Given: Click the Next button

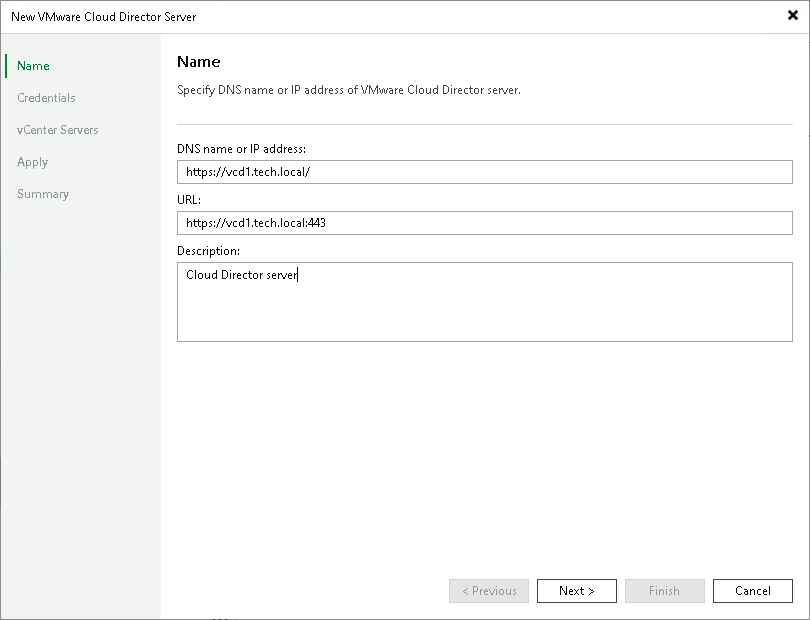Looking at the screenshot, I should (577, 591).
